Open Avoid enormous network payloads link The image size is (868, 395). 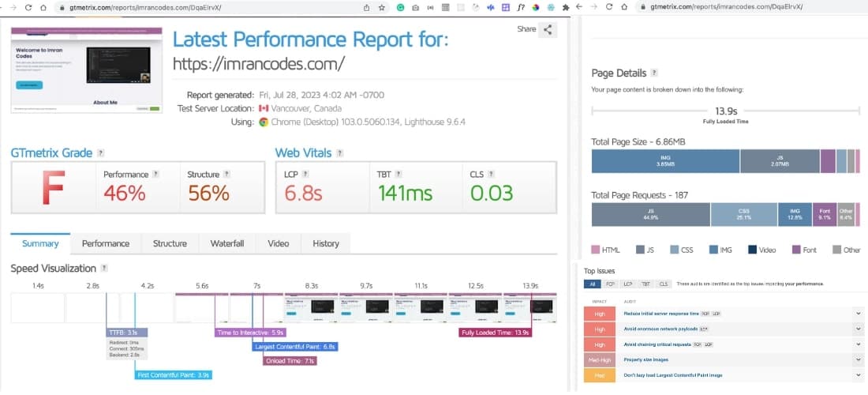point(661,329)
